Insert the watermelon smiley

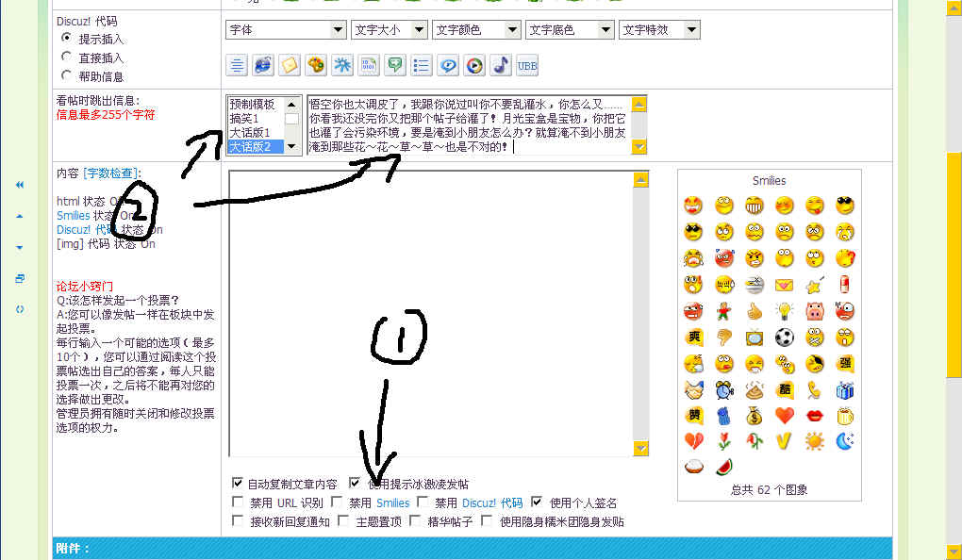click(724, 467)
